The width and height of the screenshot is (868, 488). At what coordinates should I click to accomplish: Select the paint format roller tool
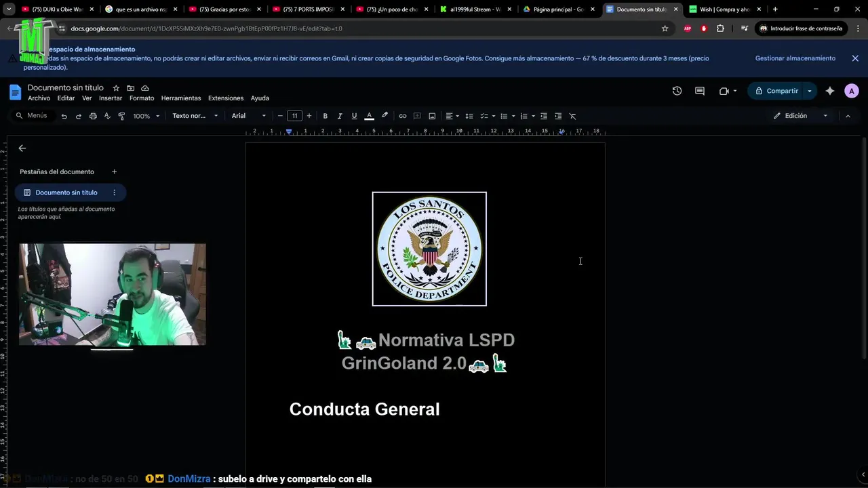[121, 116]
